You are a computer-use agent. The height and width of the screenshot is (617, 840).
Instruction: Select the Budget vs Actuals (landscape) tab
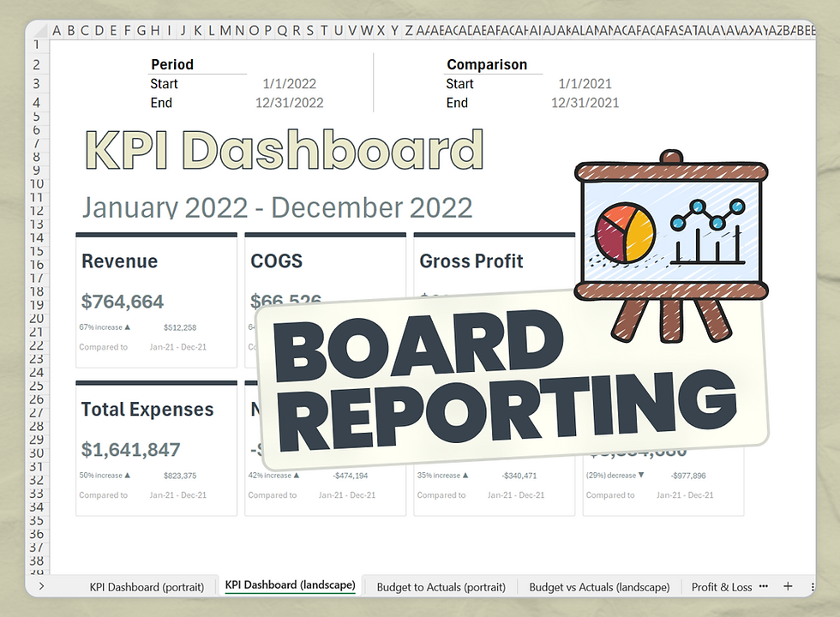[598, 586]
